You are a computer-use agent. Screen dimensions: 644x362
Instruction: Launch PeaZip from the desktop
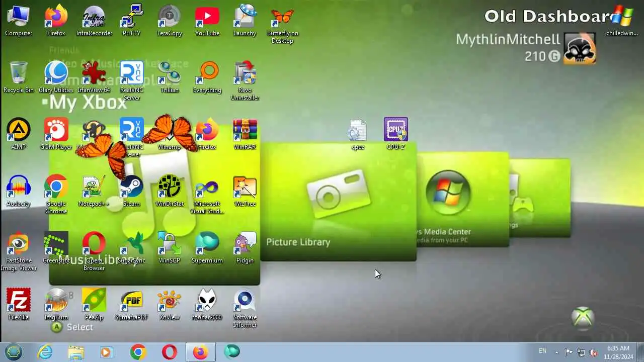94,305
